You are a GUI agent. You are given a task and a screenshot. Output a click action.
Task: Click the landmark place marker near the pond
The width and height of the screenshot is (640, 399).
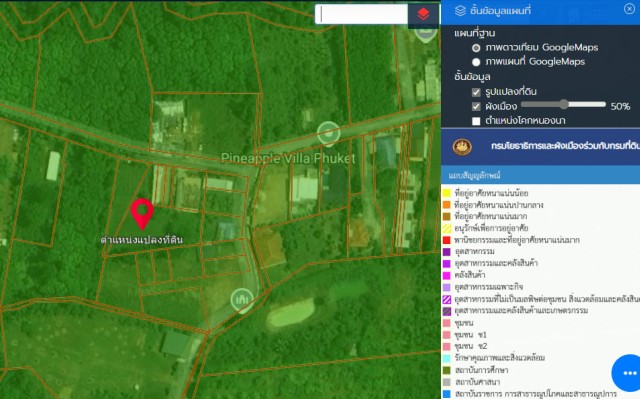click(242, 301)
